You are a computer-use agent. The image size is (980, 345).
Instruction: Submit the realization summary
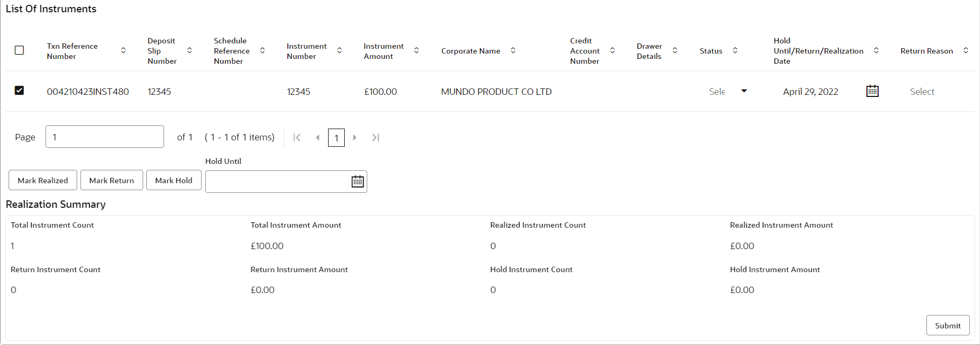pyautogui.click(x=948, y=325)
